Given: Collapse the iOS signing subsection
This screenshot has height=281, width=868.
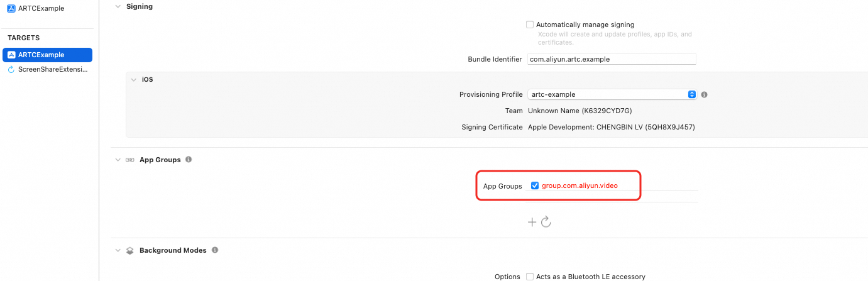Looking at the screenshot, I should pyautogui.click(x=133, y=80).
